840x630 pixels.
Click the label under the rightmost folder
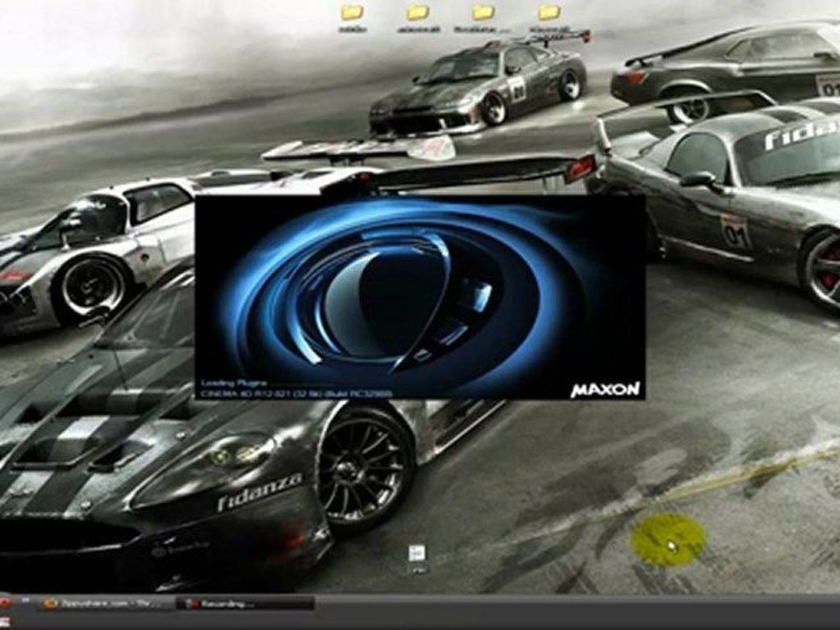pos(548,29)
